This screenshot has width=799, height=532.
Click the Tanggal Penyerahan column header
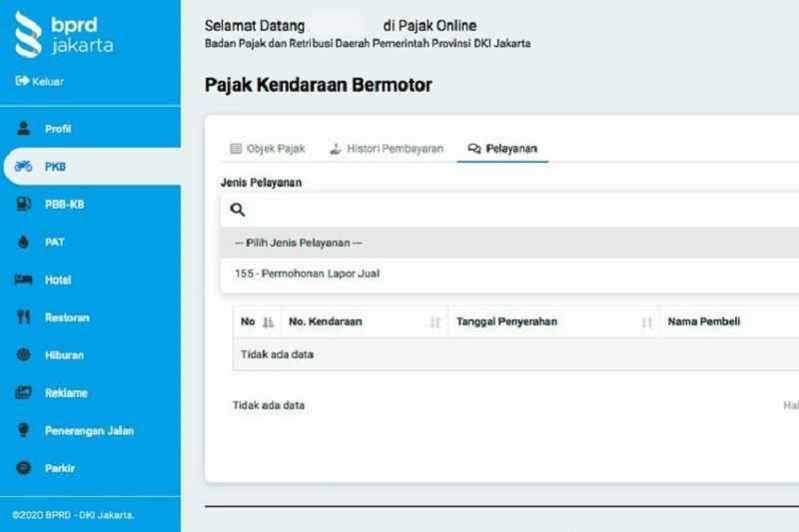(x=554, y=321)
